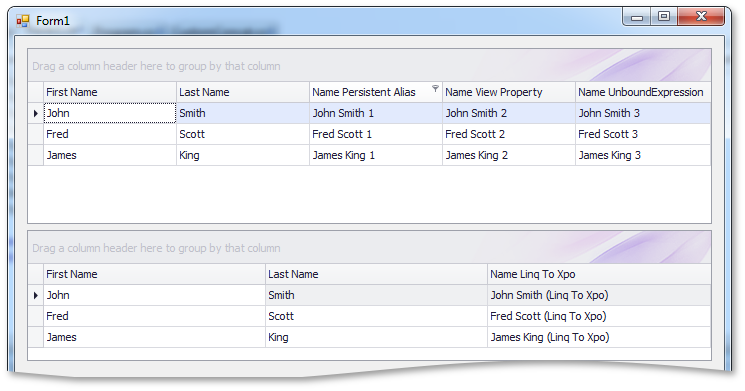Click the row indicator arrow beside John in top grid
The image size is (745, 391).
[36, 114]
